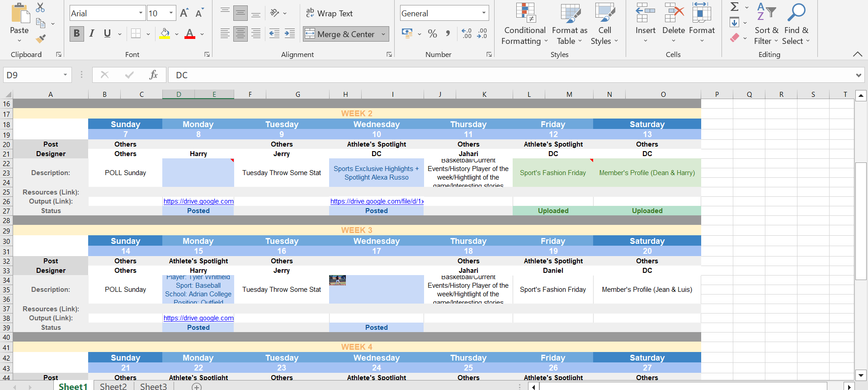Viewport: 868px width, 390px height.
Task: Apply the yellow fill color
Action: click(x=165, y=33)
